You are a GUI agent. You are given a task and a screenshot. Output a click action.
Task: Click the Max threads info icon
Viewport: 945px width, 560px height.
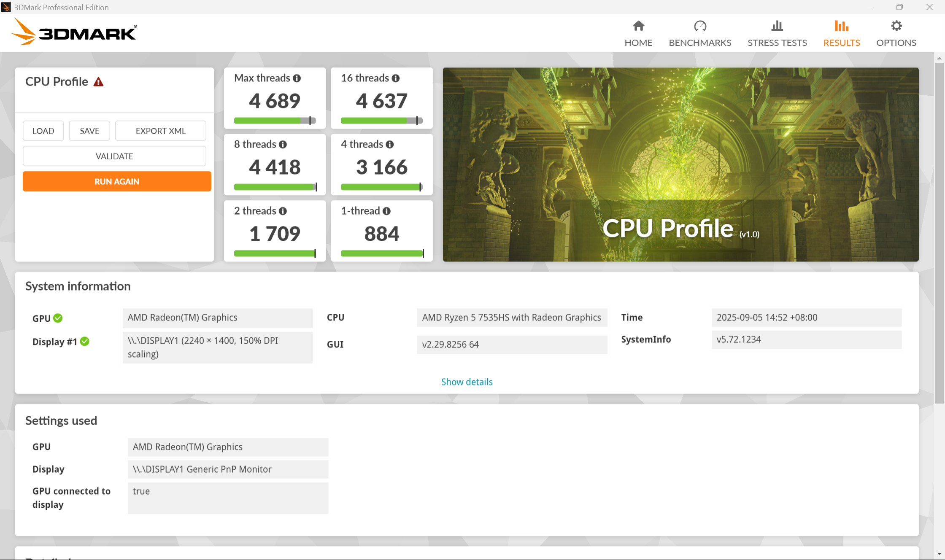pyautogui.click(x=297, y=78)
